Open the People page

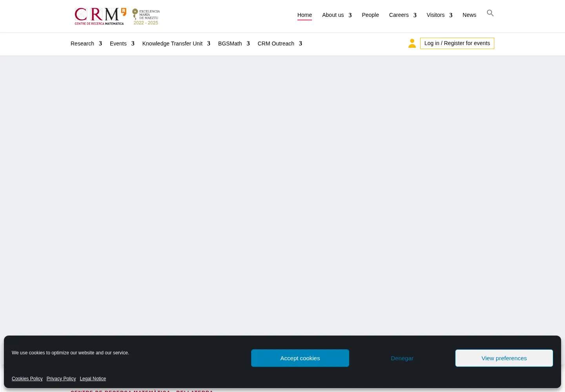click(370, 15)
